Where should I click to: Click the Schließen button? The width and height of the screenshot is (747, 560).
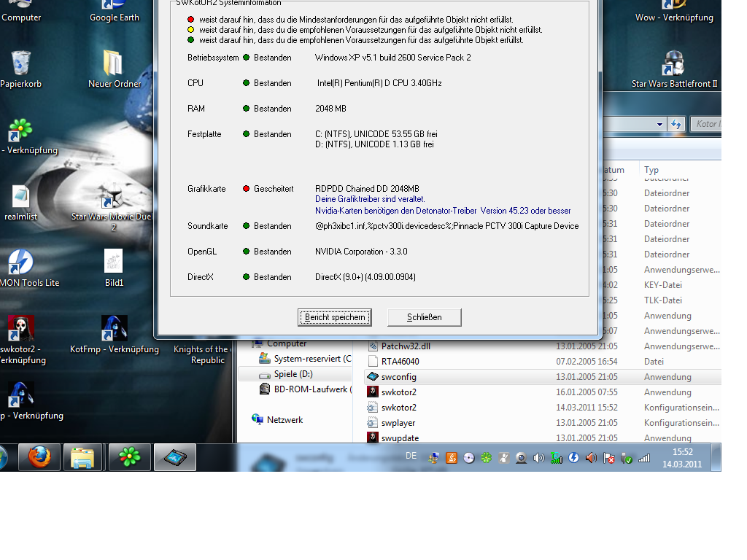pyautogui.click(x=424, y=317)
